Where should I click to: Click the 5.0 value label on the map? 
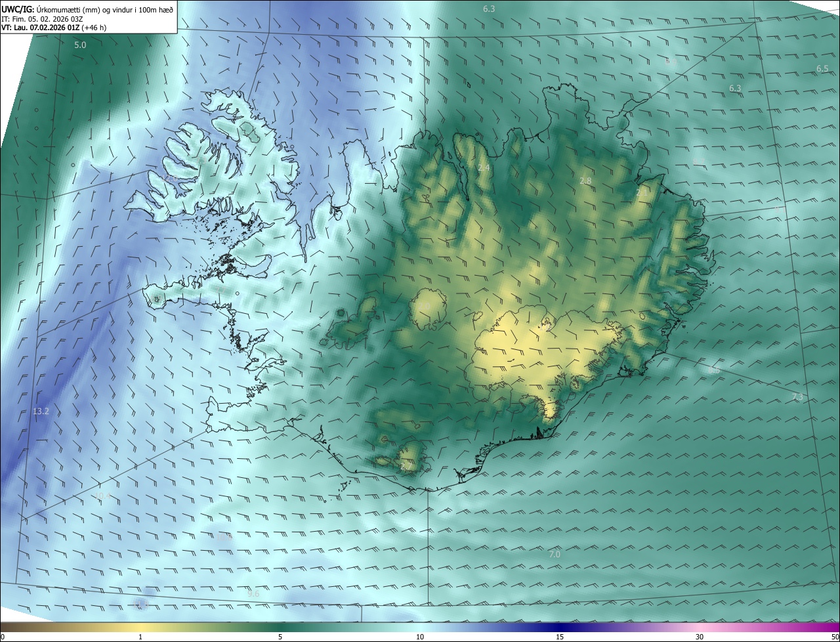pos(80,45)
